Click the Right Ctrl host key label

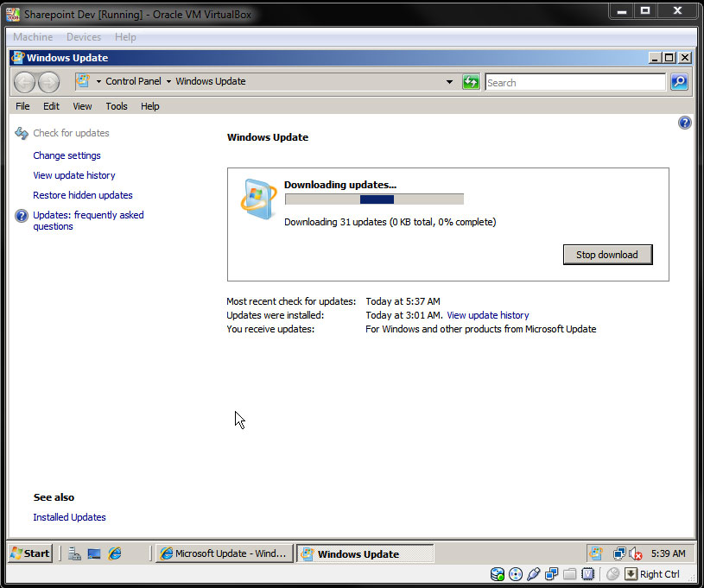pyautogui.click(x=660, y=574)
